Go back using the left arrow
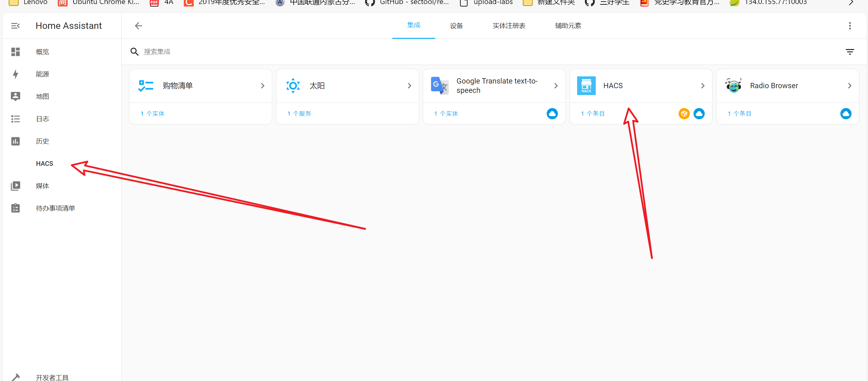 pos(138,26)
